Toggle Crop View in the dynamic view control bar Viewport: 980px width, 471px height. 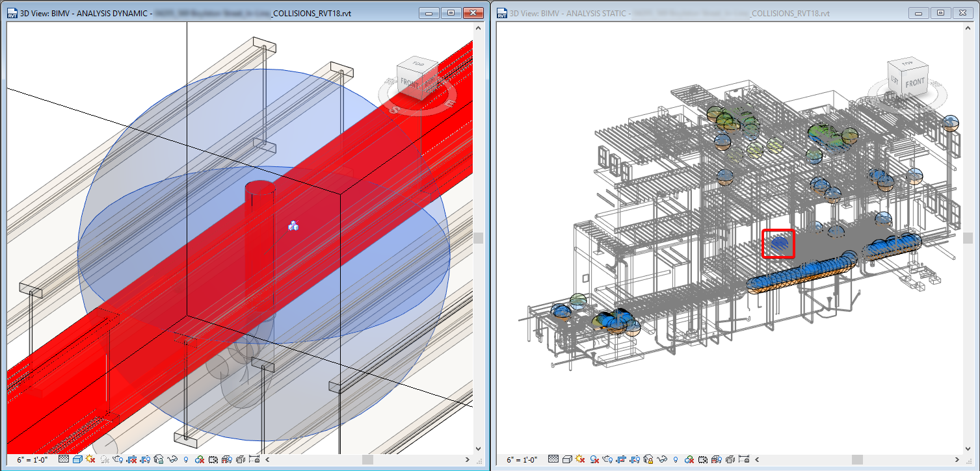click(131, 459)
